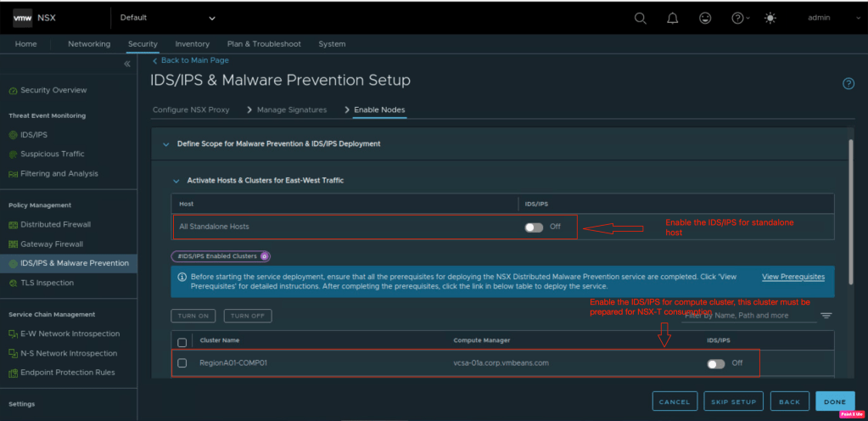Click the filter lines icon beside search
Viewport: 868px width, 421px height.
826,316
